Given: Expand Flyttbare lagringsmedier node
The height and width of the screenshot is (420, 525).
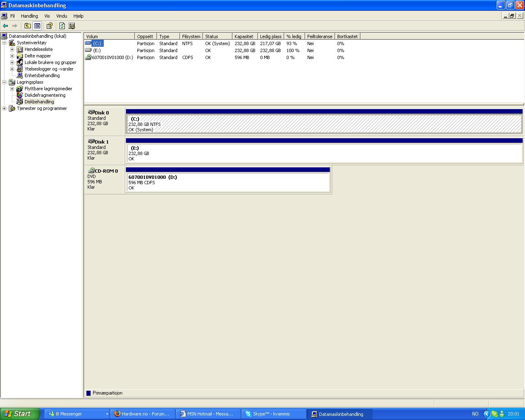Looking at the screenshot, I should coord(12,89).
